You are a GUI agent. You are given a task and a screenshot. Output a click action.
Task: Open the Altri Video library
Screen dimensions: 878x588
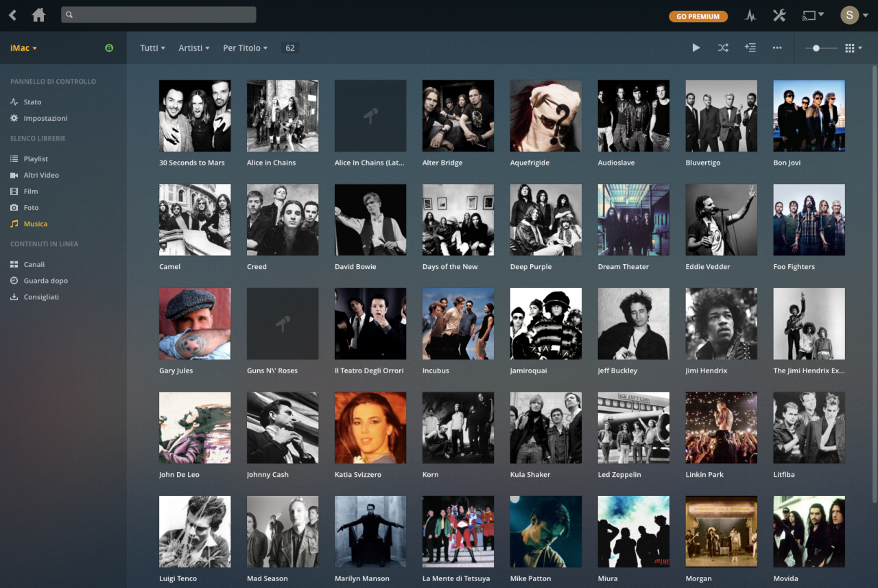click(x=41, y=176)
